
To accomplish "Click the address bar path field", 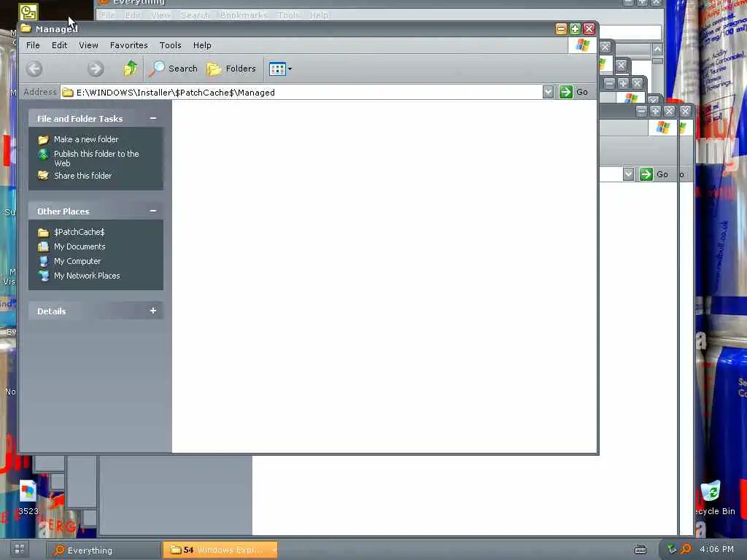I will pos(301,92).
